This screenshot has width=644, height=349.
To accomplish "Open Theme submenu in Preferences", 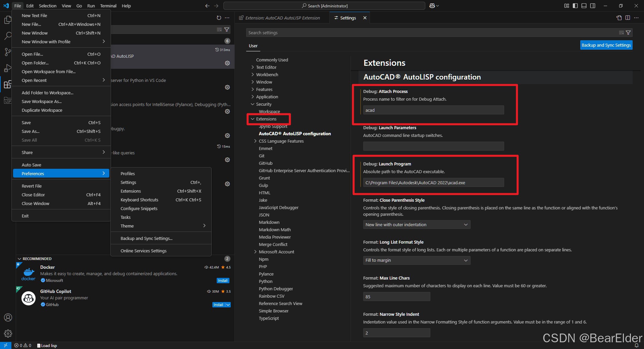I will 161,226.
